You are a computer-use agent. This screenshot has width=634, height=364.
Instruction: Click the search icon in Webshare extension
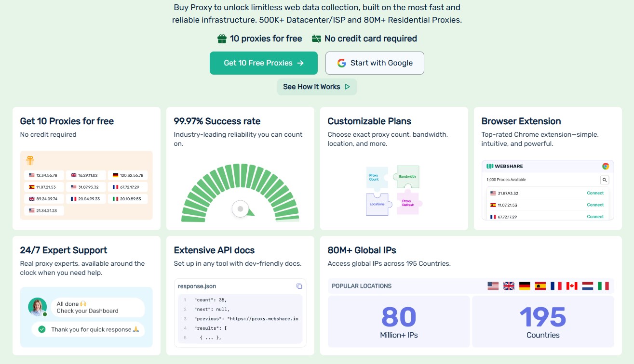604,180
